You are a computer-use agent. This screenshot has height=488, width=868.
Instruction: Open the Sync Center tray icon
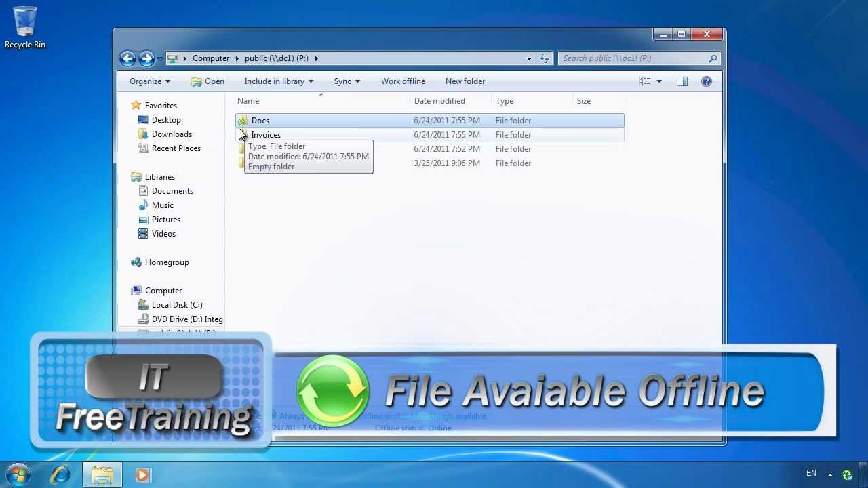tap(847, 475)
